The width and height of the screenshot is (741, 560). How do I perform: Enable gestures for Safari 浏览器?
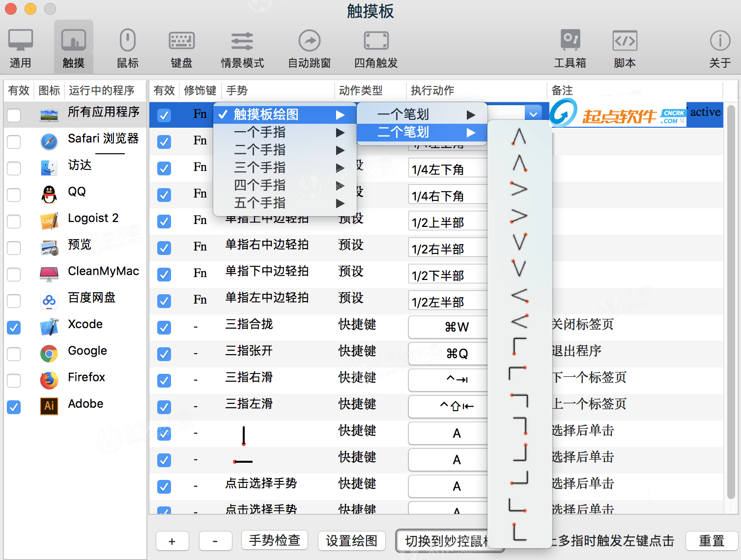point(14,141)
